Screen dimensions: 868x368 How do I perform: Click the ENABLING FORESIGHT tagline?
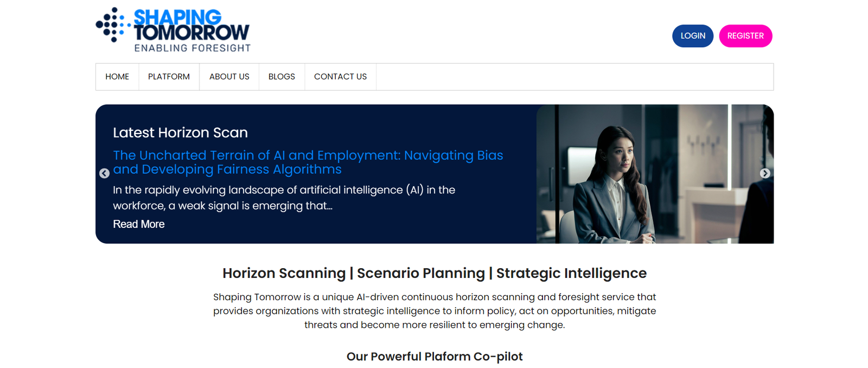[192, 48]
